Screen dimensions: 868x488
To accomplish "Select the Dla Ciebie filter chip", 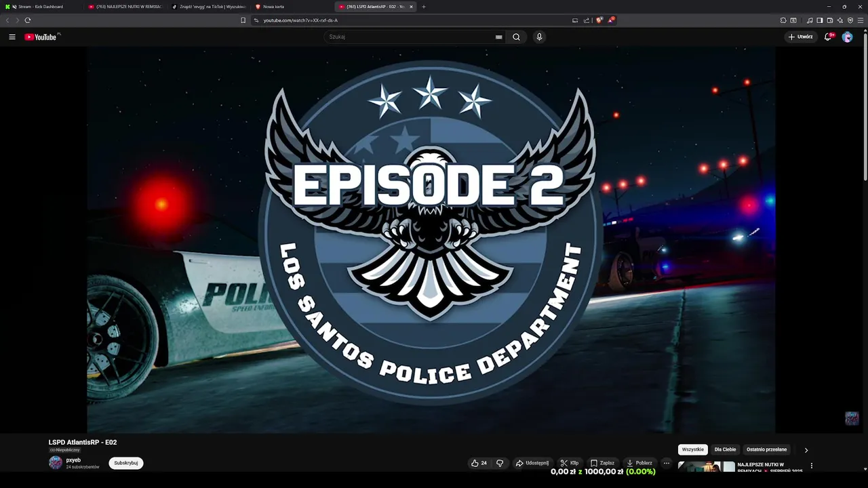I will [x=725, y=449].
